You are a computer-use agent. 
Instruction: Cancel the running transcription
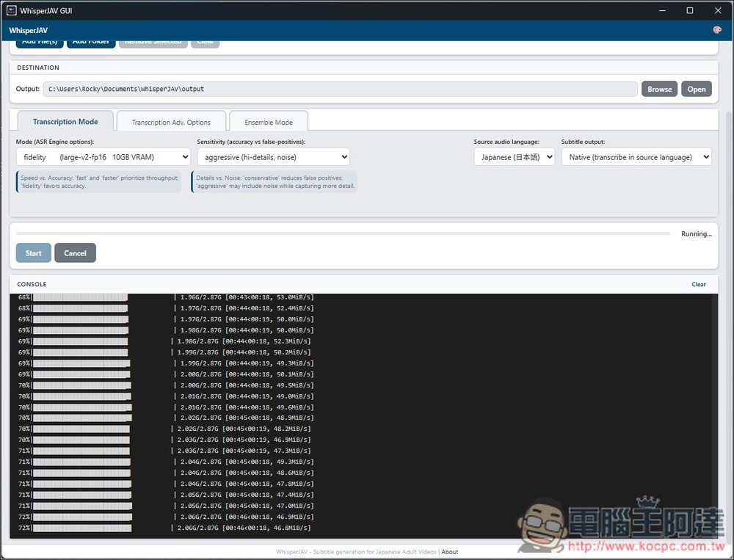[x=75, y=253]
